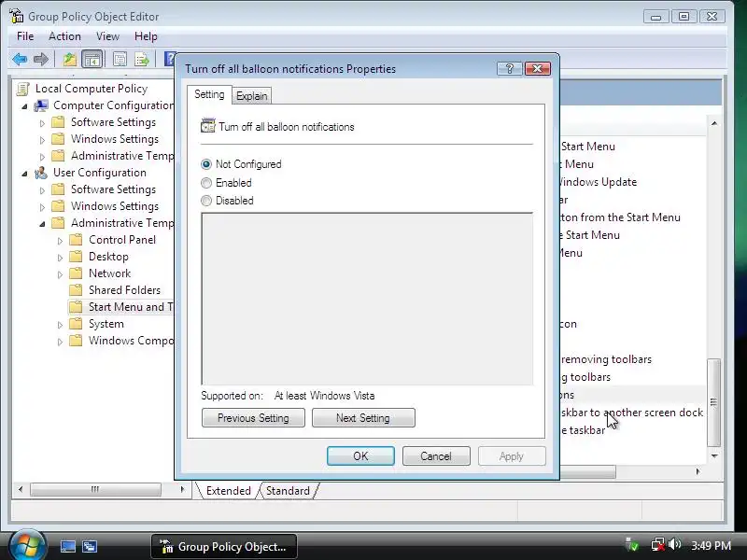Expand Administrative Templates under Computer Configuration

click(x=42, y=157)
